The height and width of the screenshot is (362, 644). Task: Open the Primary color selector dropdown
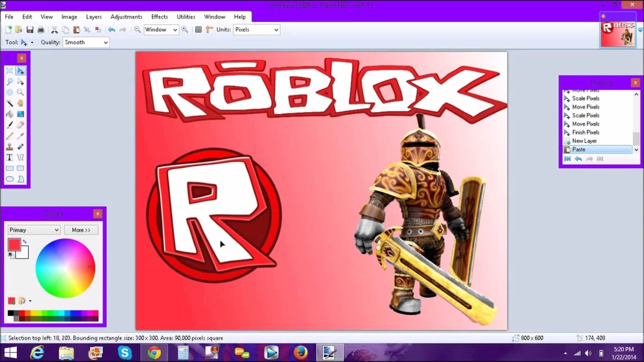click(34, 230)
